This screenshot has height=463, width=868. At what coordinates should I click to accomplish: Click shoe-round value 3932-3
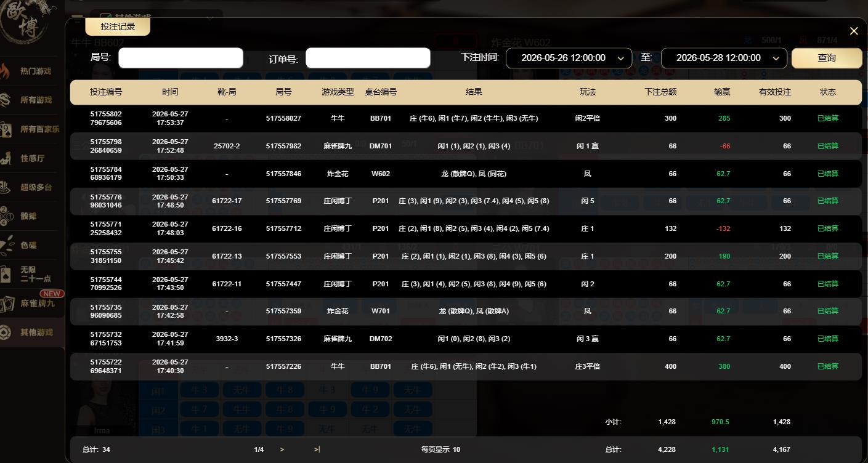(227, 339)
